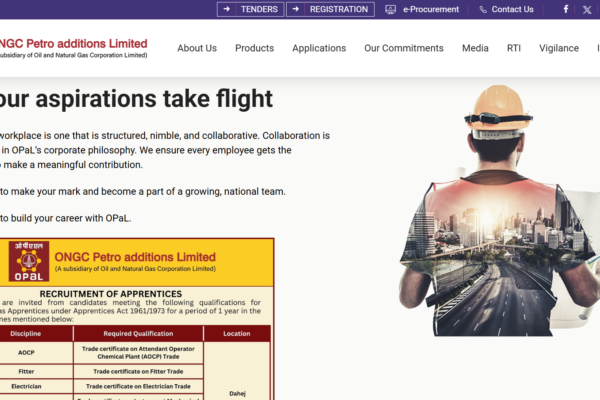600x400 pixels.
Task: Click the Facebook icon in top bar
Action: [566, 9]
